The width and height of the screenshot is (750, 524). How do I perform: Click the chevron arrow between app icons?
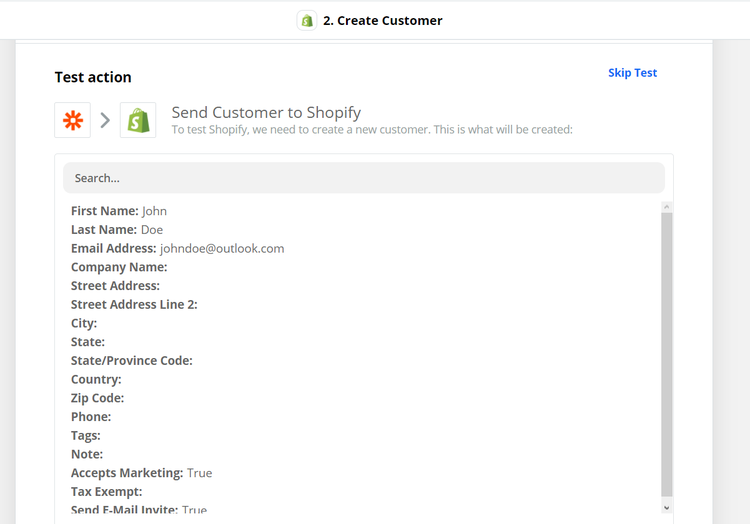tap(105, 120)
